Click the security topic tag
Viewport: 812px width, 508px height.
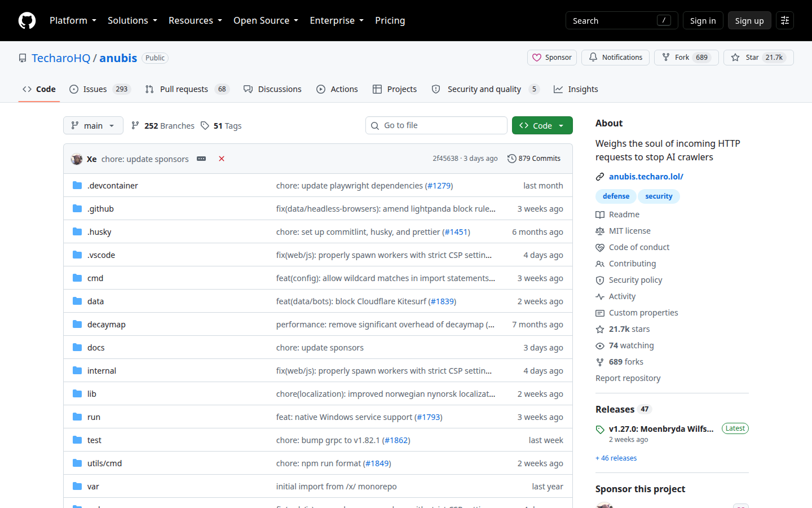(659, 196)
